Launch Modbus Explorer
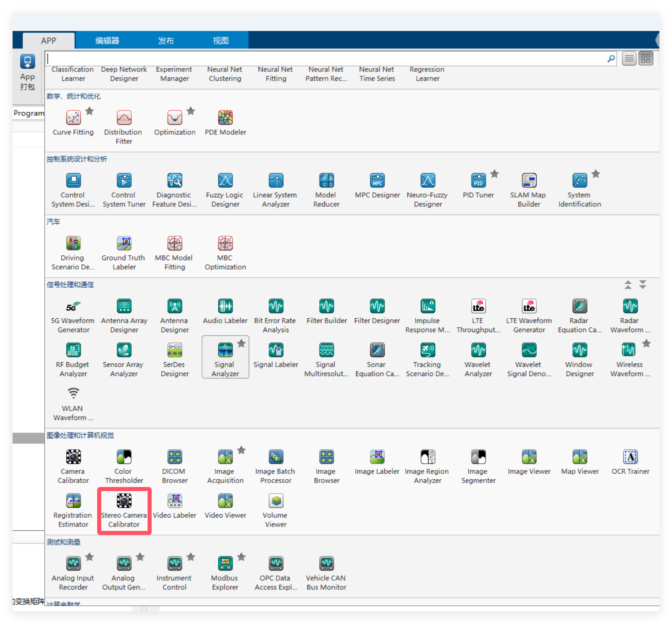 [x=225, y=573]
